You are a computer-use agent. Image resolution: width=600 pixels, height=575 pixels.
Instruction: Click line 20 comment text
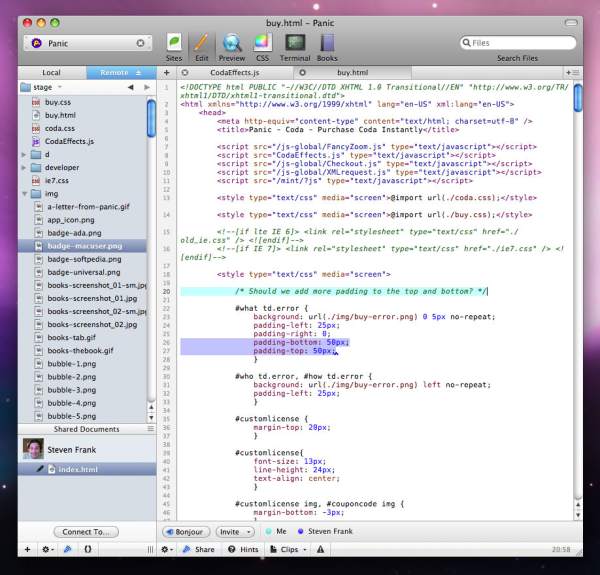(x=361, y=292)
